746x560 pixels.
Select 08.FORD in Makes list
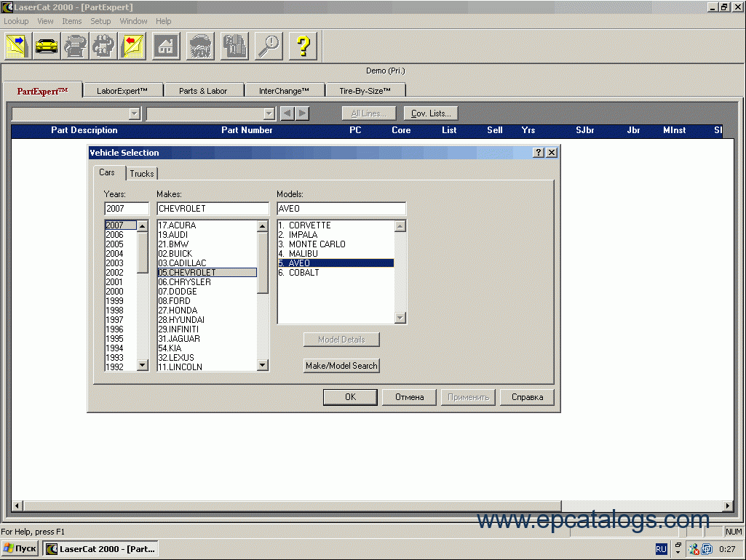coord(207,301)
